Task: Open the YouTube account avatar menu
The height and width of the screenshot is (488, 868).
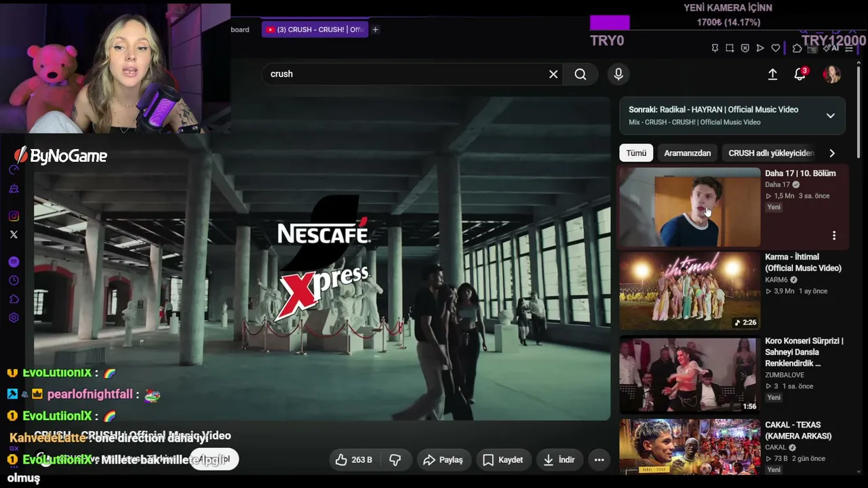Action: click(831, 75)
